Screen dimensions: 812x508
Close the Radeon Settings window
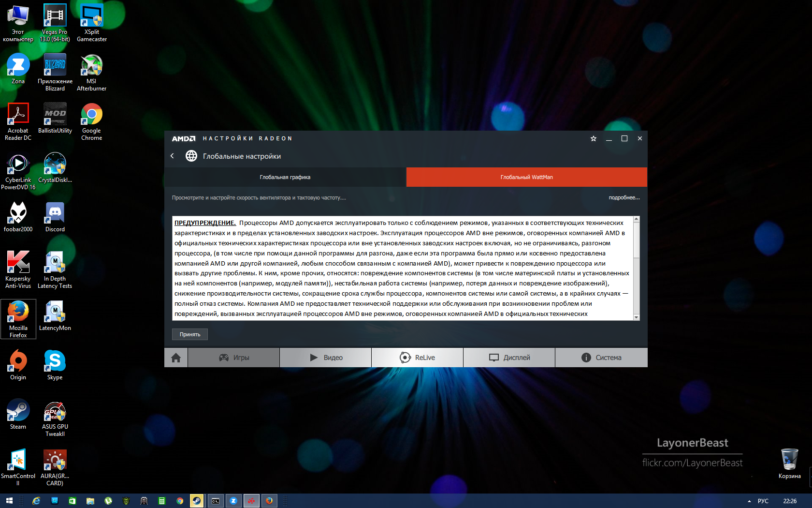click(x=640, y=138)
